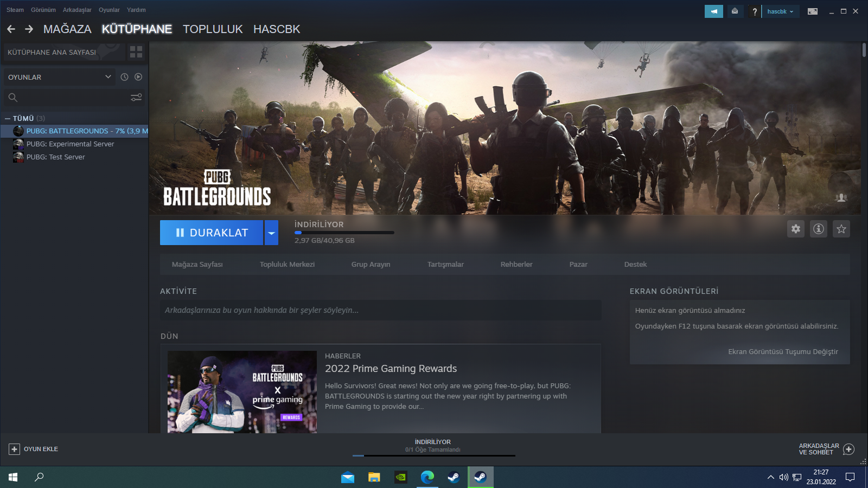
Task: Open Mağaza Sayfası link
Action: (197, 265)
